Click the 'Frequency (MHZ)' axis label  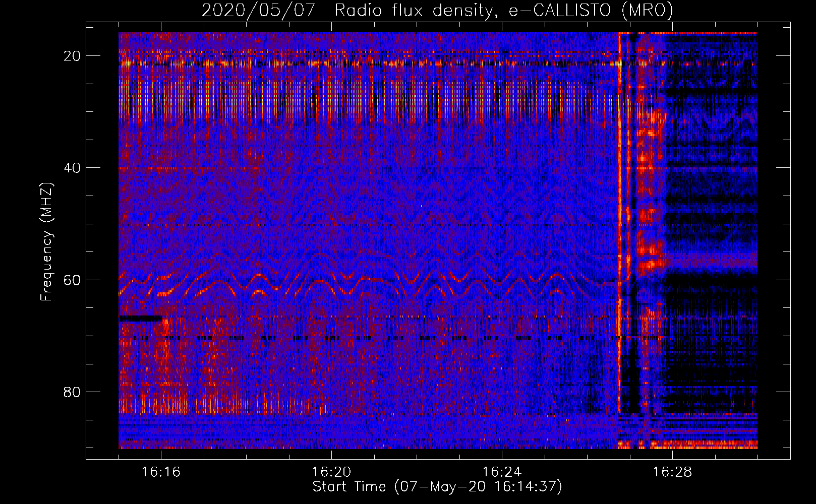tap(46, 242)
